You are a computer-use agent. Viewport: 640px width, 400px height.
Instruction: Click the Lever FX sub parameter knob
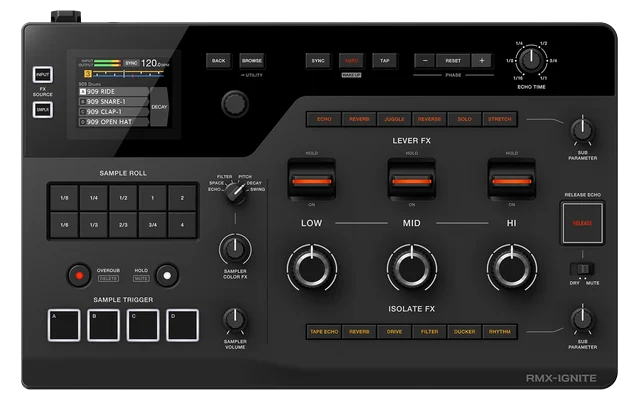[x=582, y=130]
